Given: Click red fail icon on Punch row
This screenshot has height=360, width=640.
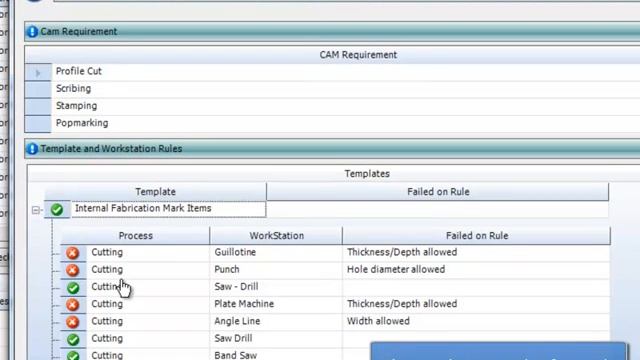Looking at the screenshot, I should tap(73, 270).
